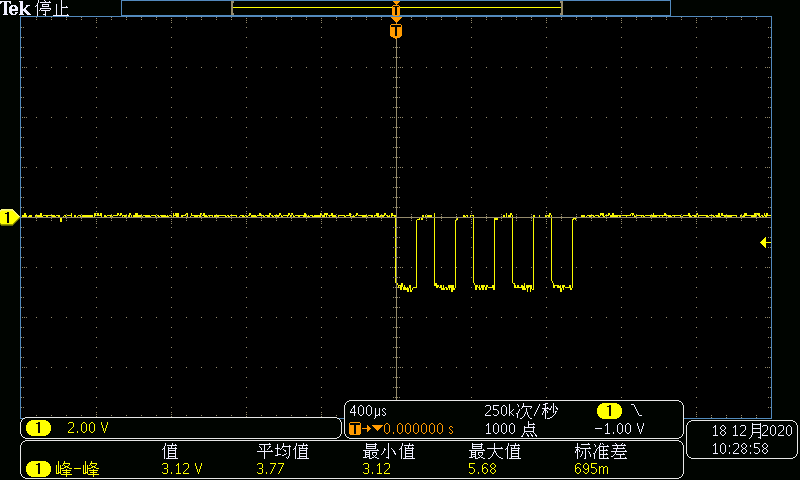
Task: Click the trigger source channel 1 badge
Action: pyautogui.click(x=609, y=411)
